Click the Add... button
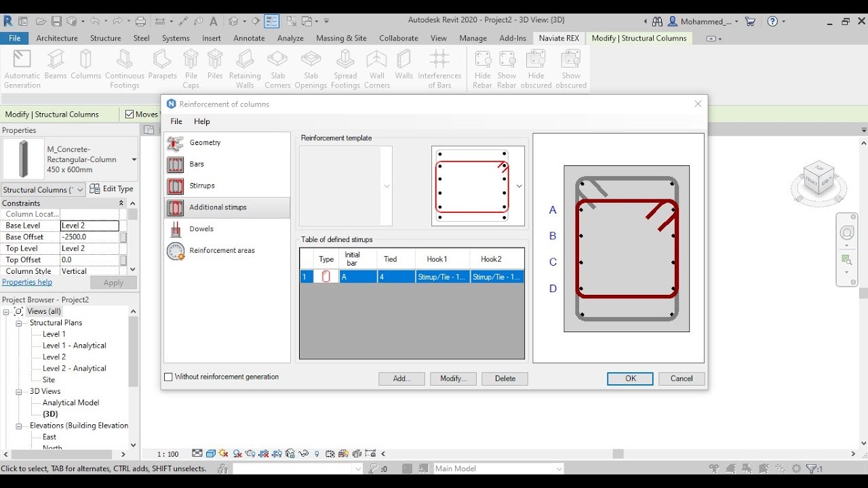Viewport: 868px width, 488px height. (401, 379)
